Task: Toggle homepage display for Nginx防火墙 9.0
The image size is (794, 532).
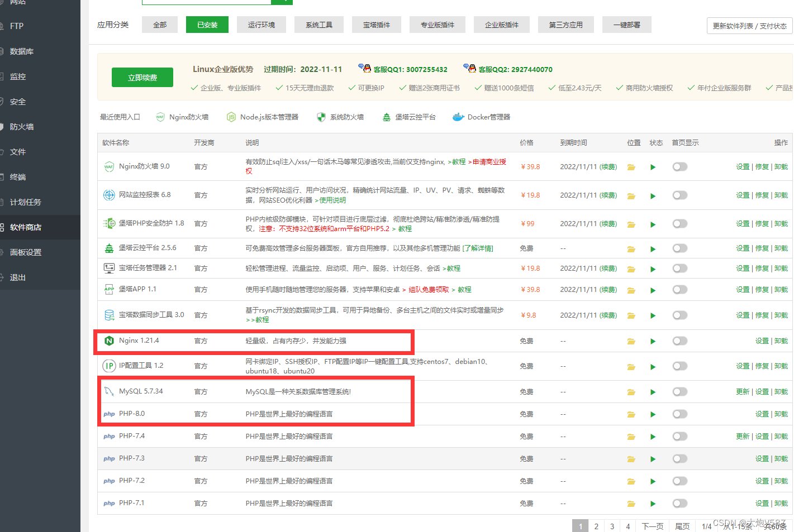Action: (x=679, y=166)
